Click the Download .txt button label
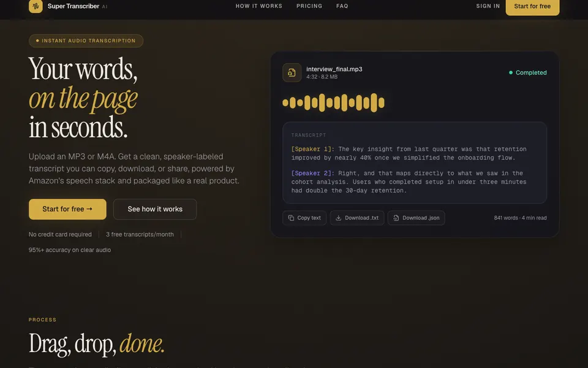Screen dimensions: 588x368 click(x=361, y=218)
